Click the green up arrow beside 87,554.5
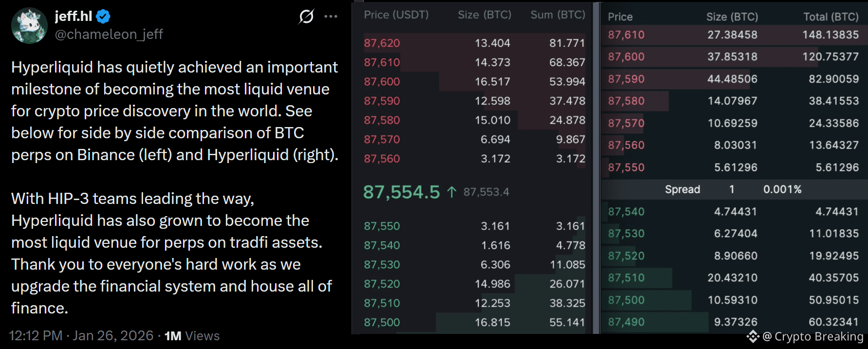This screenshot has width=868, height=349. (451, 191)
